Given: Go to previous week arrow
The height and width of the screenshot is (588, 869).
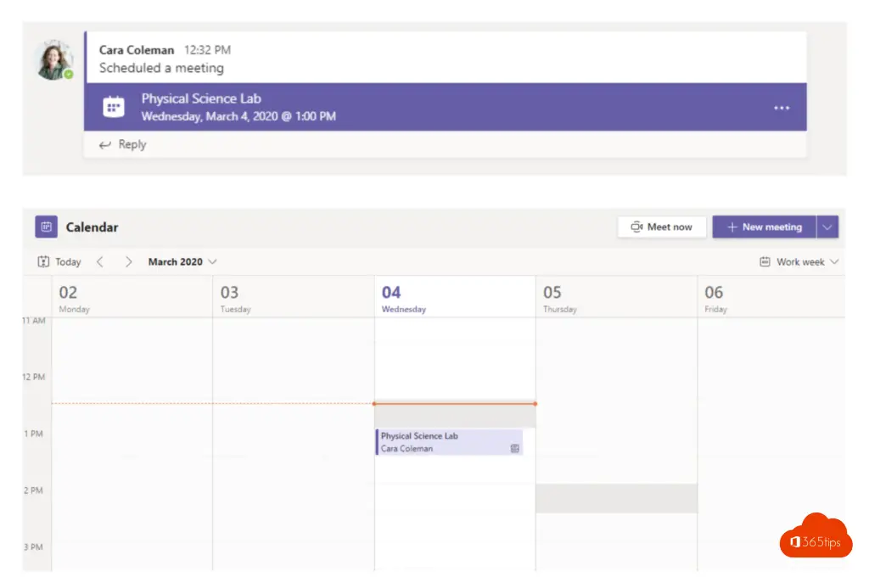Looking at the screenshot, I should click(100, 262).
